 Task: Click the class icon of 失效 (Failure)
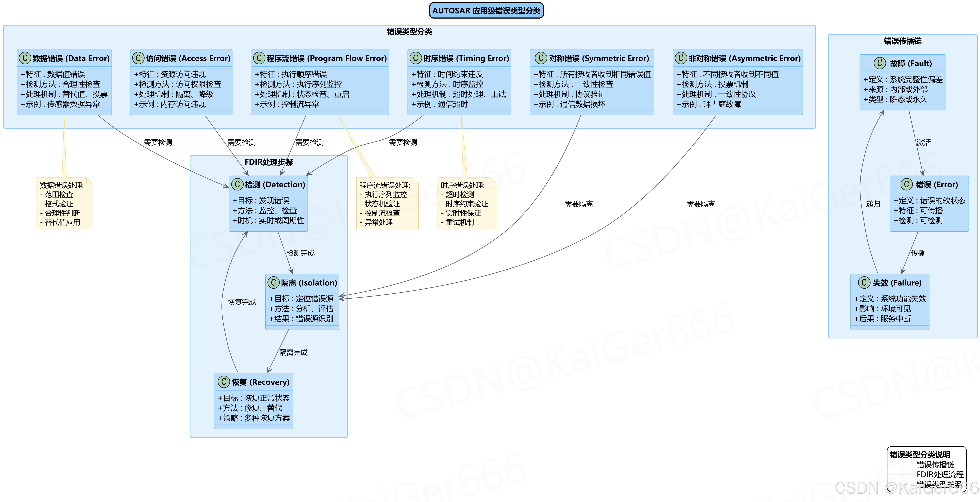pos(864,283)
